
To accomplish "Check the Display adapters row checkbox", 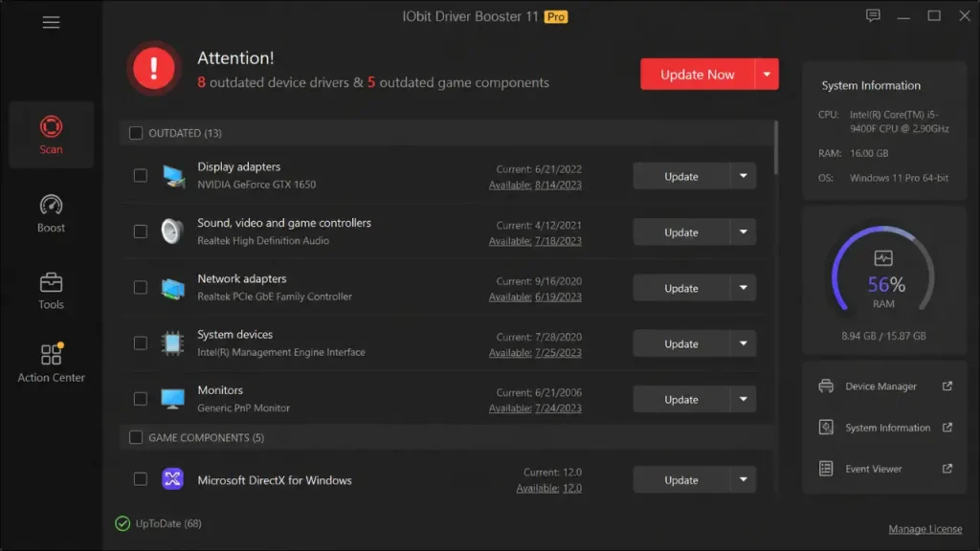I will click(x=141, y=176).
